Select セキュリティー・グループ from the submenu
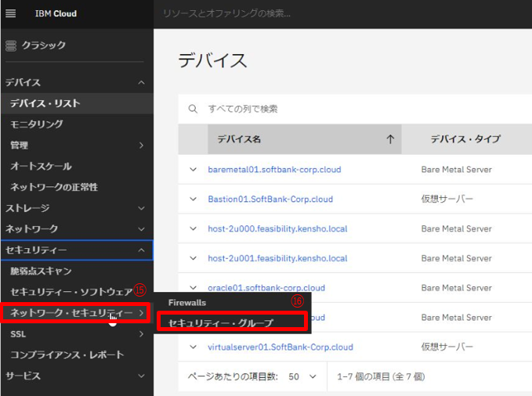 tap(221, 322)
